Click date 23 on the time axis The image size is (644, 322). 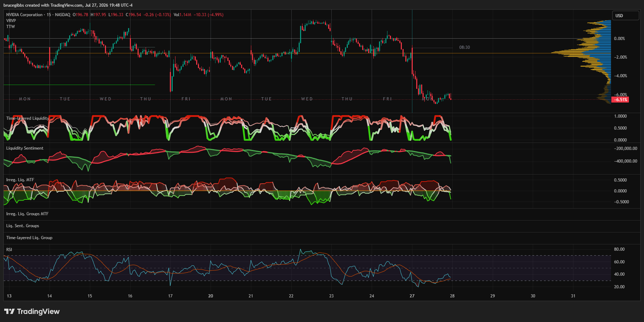point(331,296)
